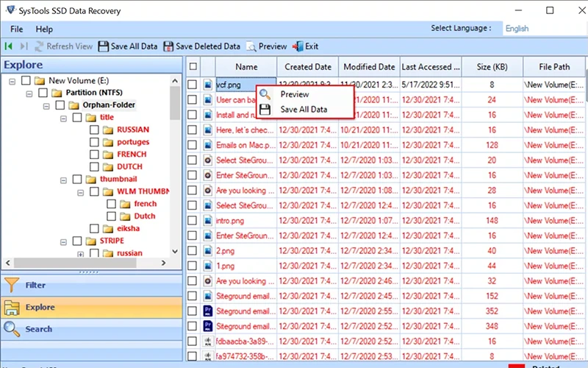Click Refresh View in the toolbar

63,46
